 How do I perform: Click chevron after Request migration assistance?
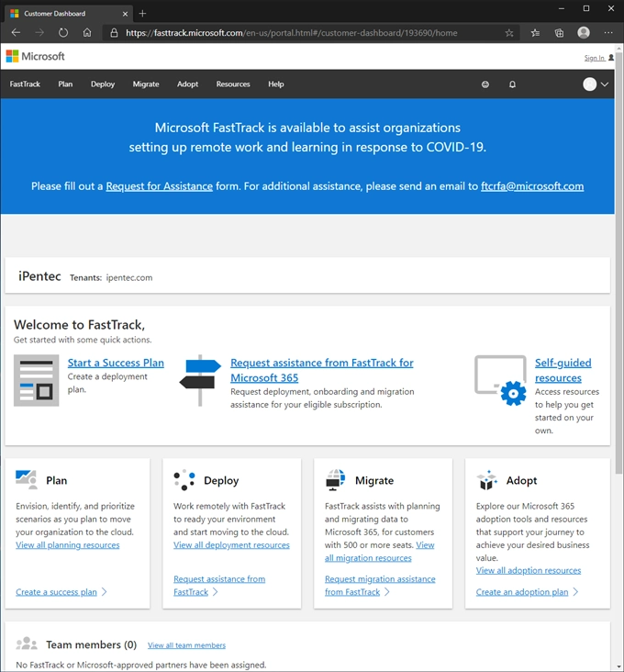click(x=386, y=592)
